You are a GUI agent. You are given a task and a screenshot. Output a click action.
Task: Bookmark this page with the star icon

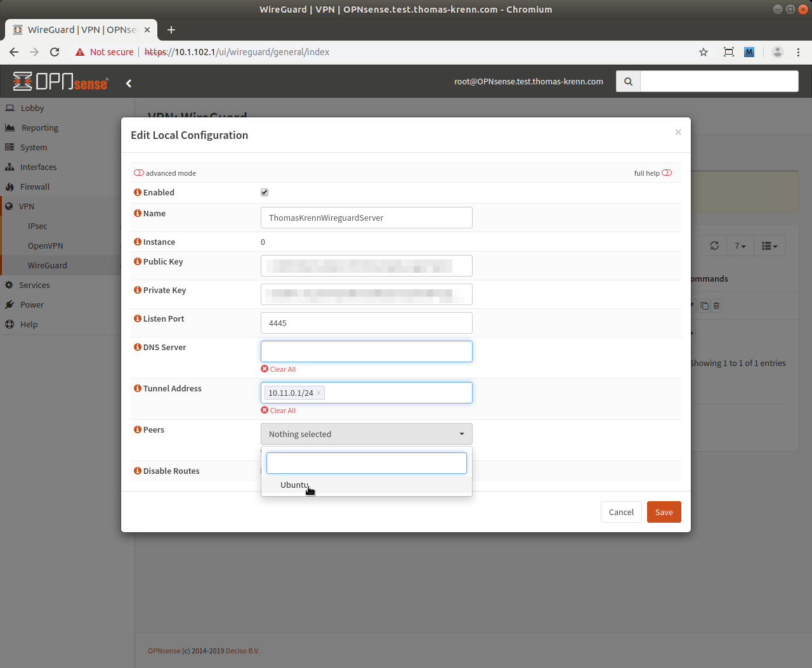pyautogui.click(x=703, y=52)
